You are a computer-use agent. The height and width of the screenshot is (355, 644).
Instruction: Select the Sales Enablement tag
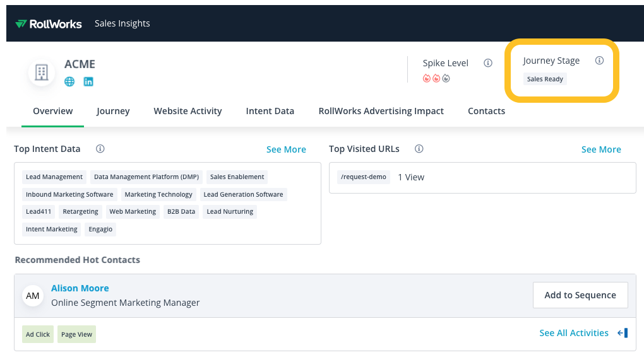coord(237,177)
